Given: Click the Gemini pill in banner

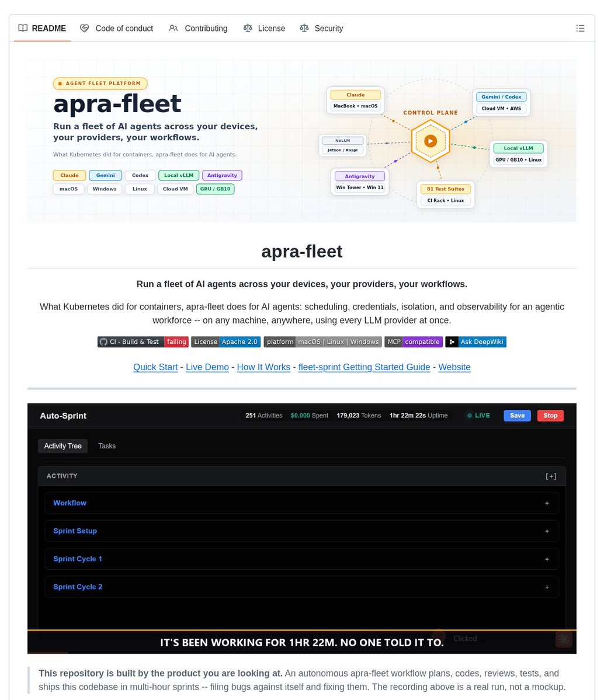Looking at the screenshot, I should (105, 176).
